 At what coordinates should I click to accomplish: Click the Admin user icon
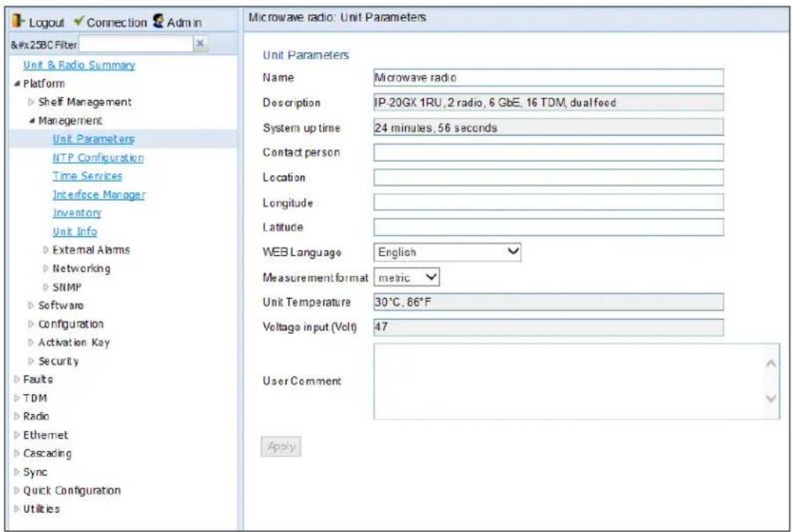pyautogui.click(x=158, y=21)
